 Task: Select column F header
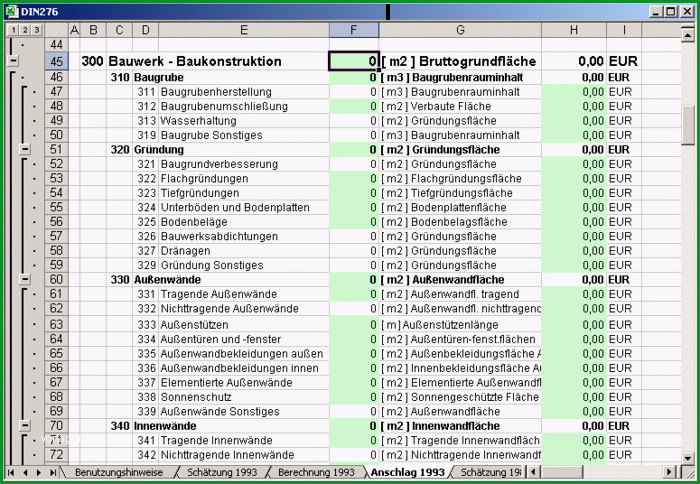click(354, 30)
